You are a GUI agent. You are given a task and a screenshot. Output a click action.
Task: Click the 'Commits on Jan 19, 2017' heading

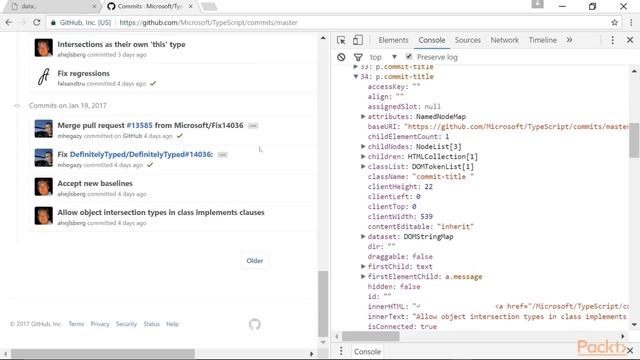[x=68, y=106]
